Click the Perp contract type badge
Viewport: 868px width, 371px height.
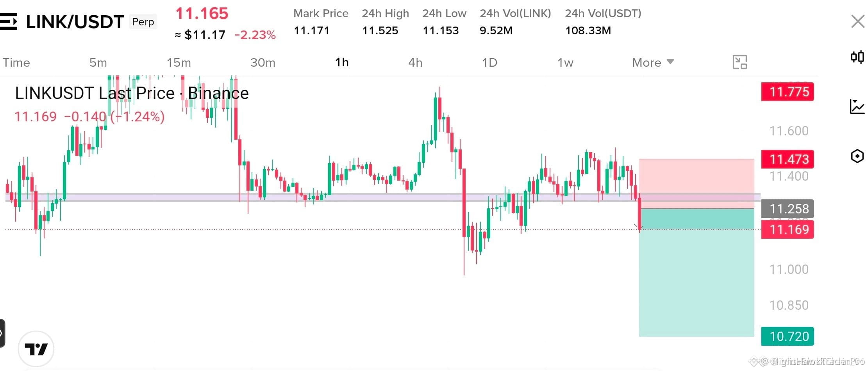click(x=143, y=22)
